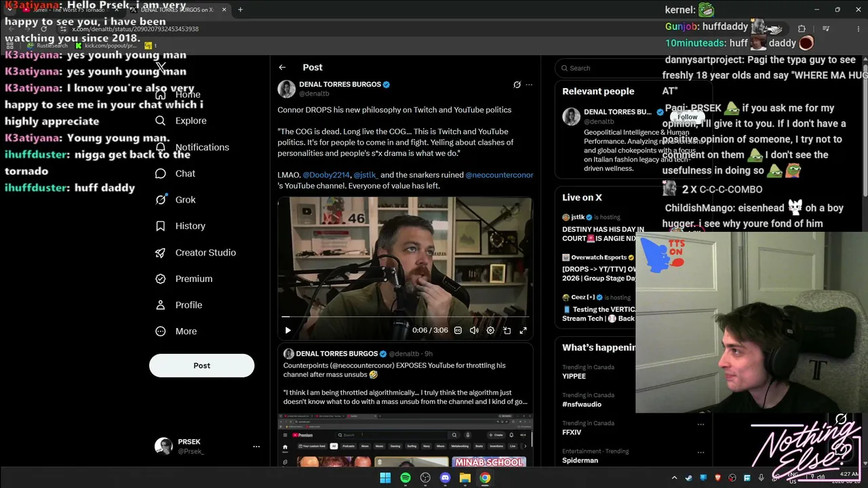Open Creator Studio in the X sidebar

click(195, 252)
